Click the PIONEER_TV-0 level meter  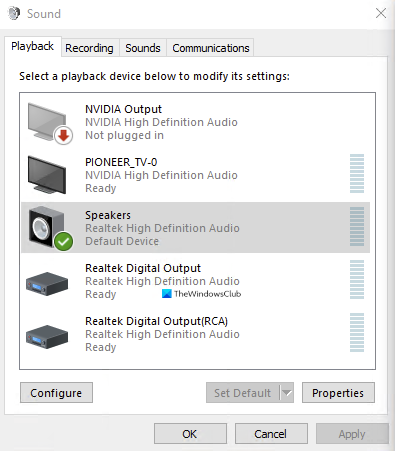(357, 174)
